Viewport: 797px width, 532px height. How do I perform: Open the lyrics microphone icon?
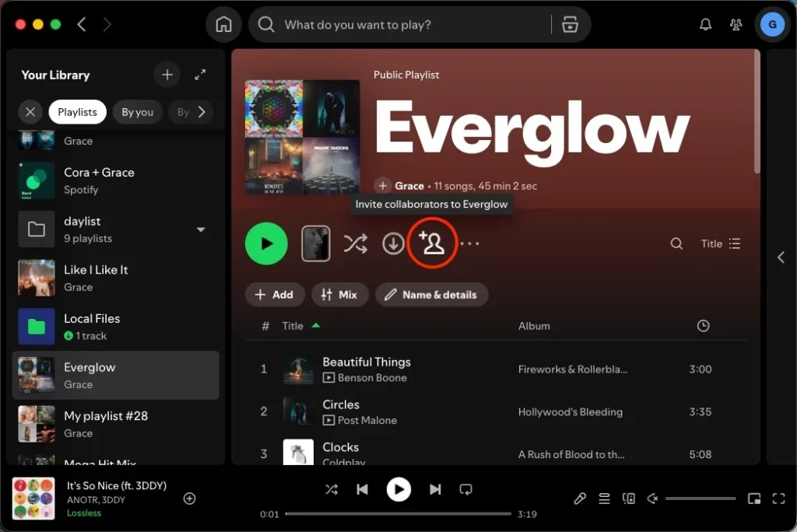(x=579, y=499)
